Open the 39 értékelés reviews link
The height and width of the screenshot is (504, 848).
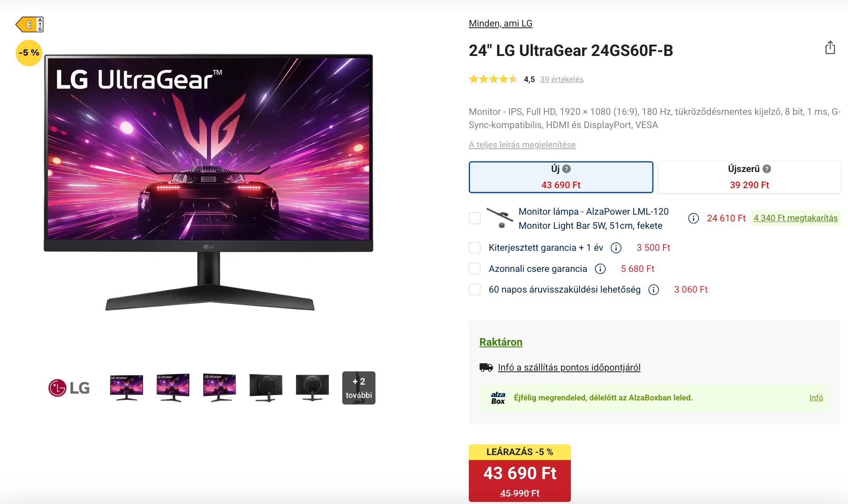562,79
